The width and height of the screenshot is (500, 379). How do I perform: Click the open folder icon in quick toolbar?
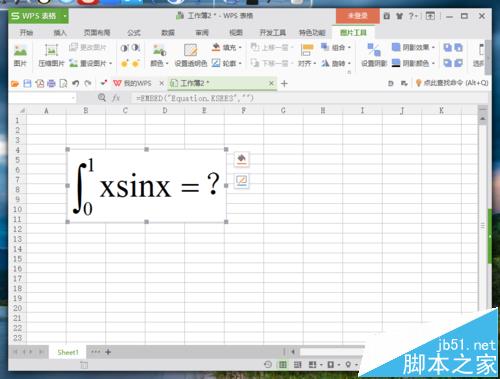[15, 83]
